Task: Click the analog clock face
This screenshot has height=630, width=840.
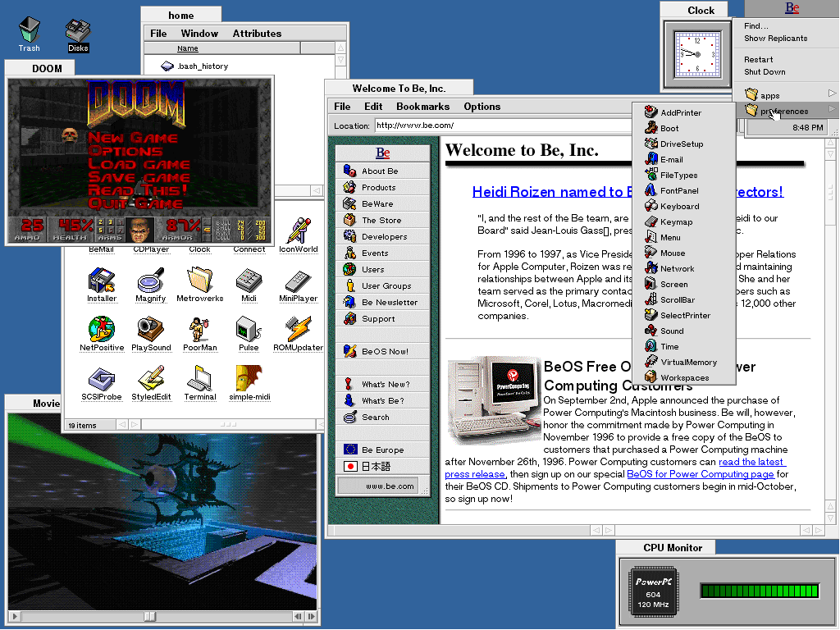Action: pyautogui.click(x=697, y=54)
